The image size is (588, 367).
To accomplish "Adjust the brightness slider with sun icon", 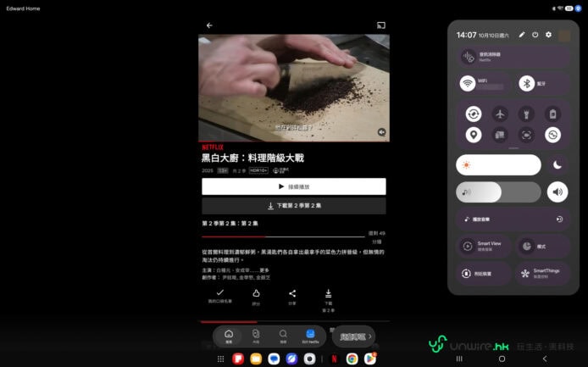I will pos(498,164).
